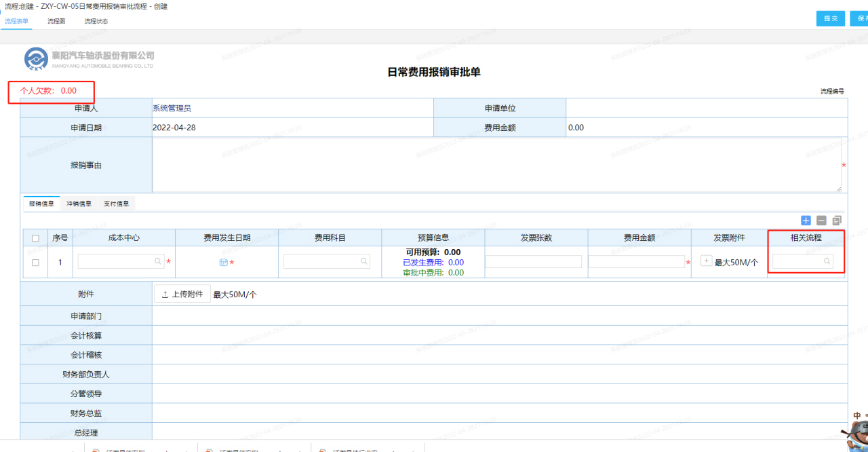Click the application date 2022-04-28
Screen dimensions: 868x452
pos(174,128)
